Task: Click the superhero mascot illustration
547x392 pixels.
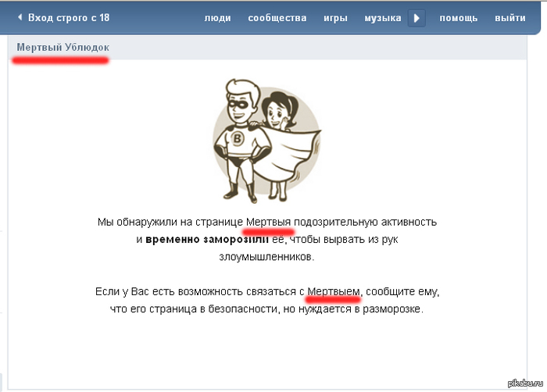Action: click(x=267, y=141)
